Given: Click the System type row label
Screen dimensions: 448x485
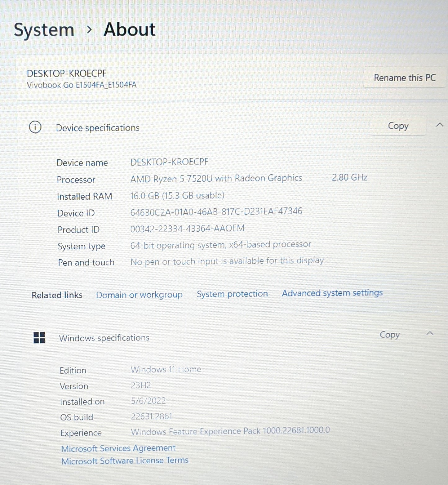Looking at the screenshot, I should point(82,247).
